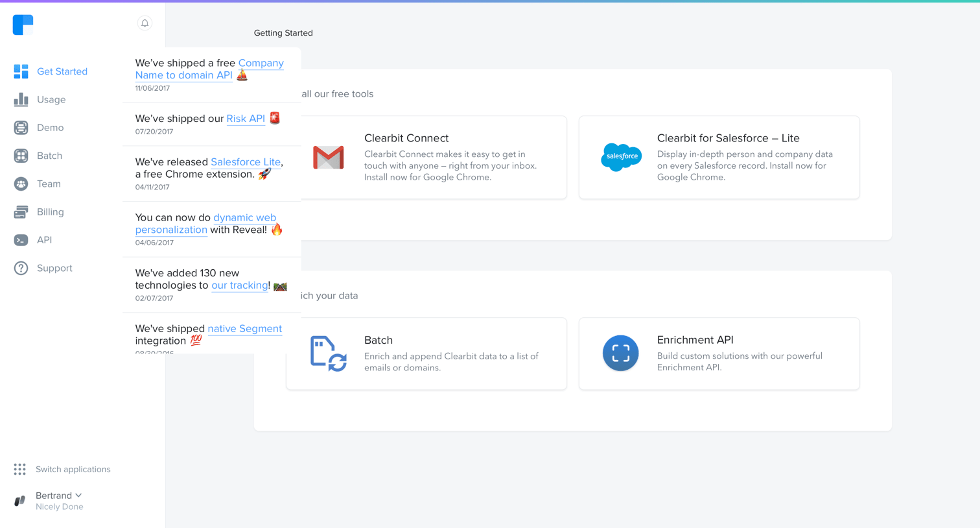Screen dimensions: 980x528
Task: Open the API section in sidebar
Action: click(x=44, y=240)
